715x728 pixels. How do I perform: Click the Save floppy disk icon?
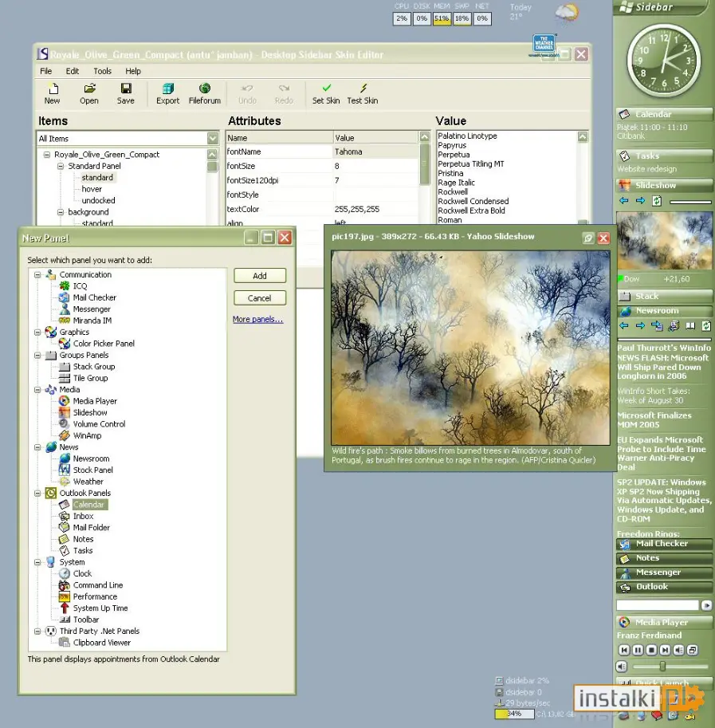pos(126,89)
